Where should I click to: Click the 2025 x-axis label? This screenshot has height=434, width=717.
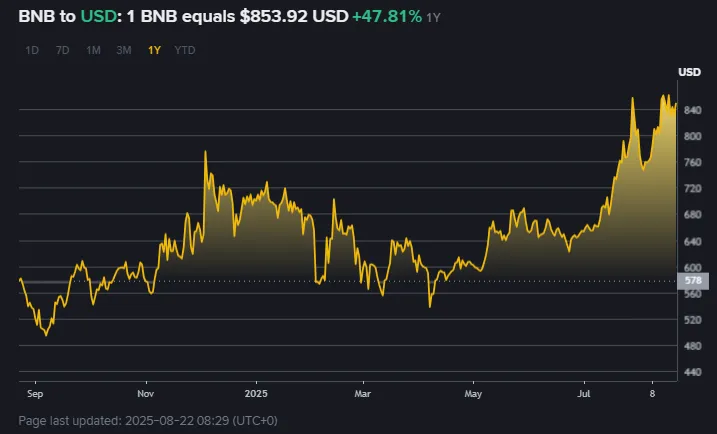pos(256,394)
